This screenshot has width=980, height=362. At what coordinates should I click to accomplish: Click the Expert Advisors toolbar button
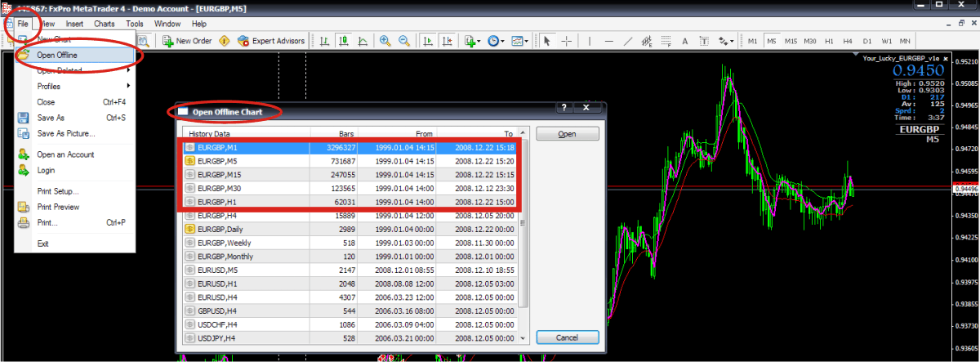pos(271,40)
